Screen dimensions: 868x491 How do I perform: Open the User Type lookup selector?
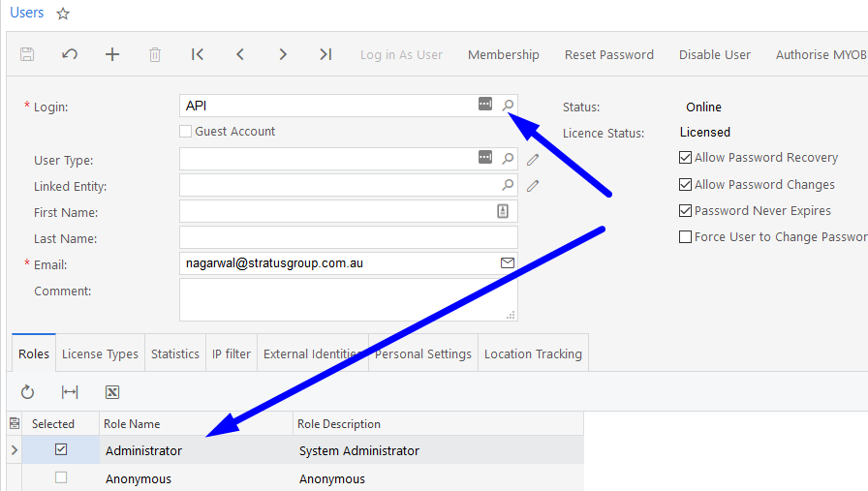(508, 159)
